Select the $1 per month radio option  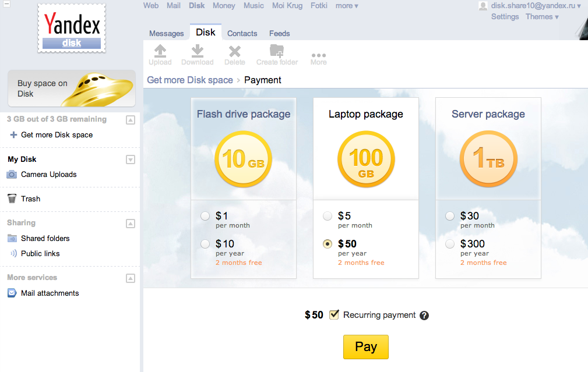(x=205, y=216)
